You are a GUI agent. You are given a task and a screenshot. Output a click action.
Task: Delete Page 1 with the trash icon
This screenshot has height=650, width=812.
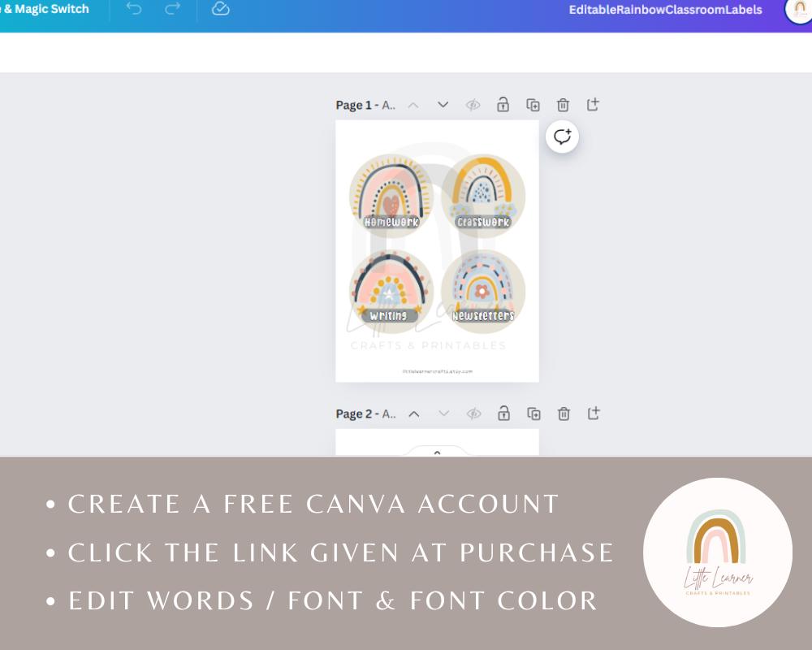tap(563, 104)
